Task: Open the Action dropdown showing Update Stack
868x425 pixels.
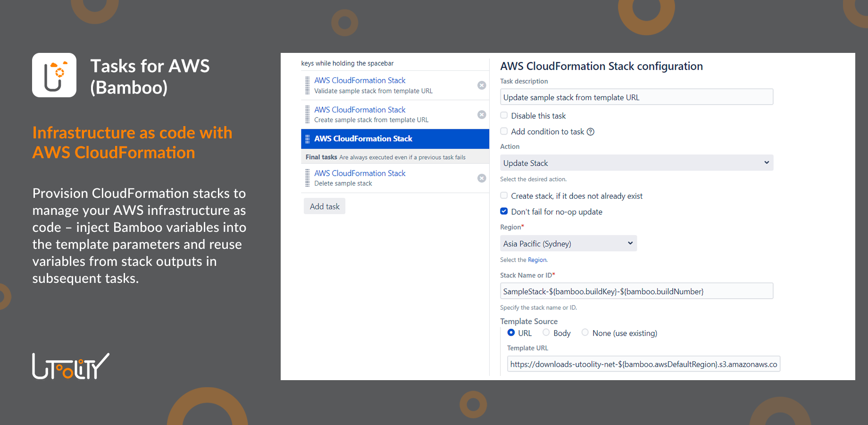Action: [636, 163]
